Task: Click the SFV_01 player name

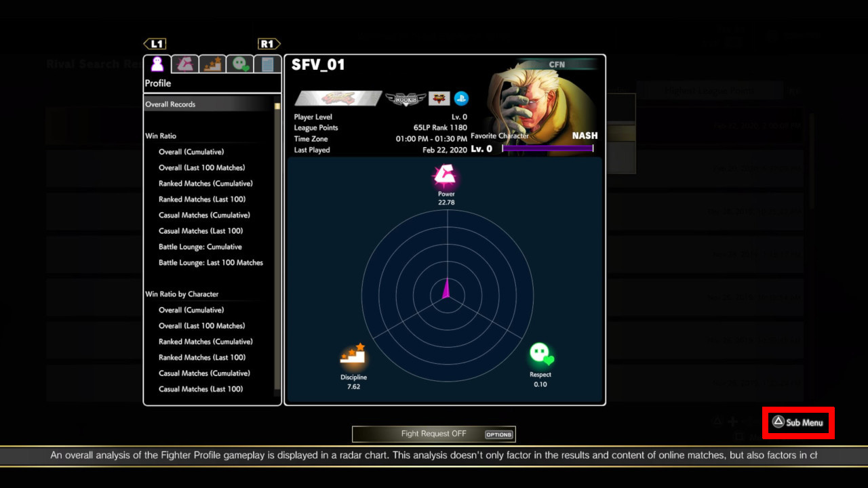Action: tap(318, 65)
